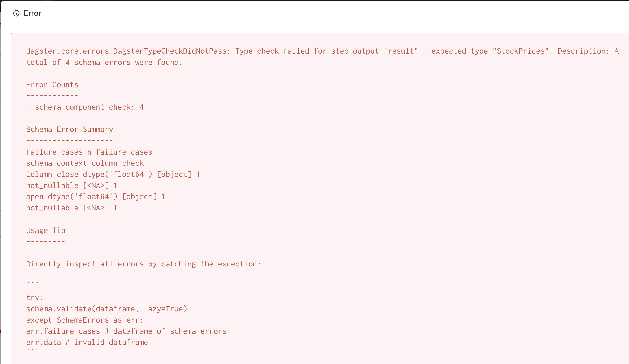Click 'Directly inspect all errors' sentence
Screen dimensions: 629x364
(x=143, y=264)
